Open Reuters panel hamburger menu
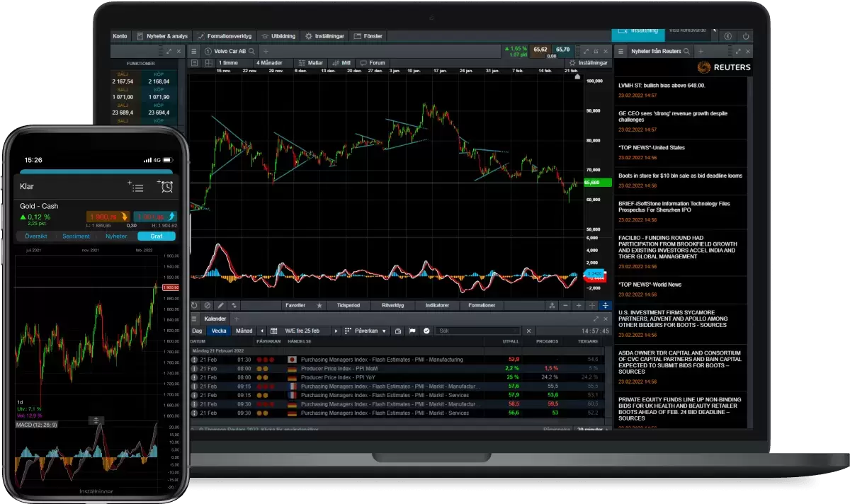The image size is (850, 504). pyautogui.click(x=620, y=51)
